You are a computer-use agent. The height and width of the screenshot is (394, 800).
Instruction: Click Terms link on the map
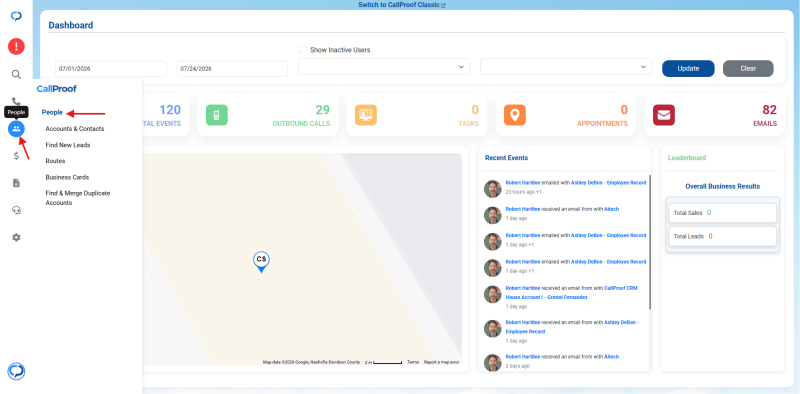click(413, 362)
